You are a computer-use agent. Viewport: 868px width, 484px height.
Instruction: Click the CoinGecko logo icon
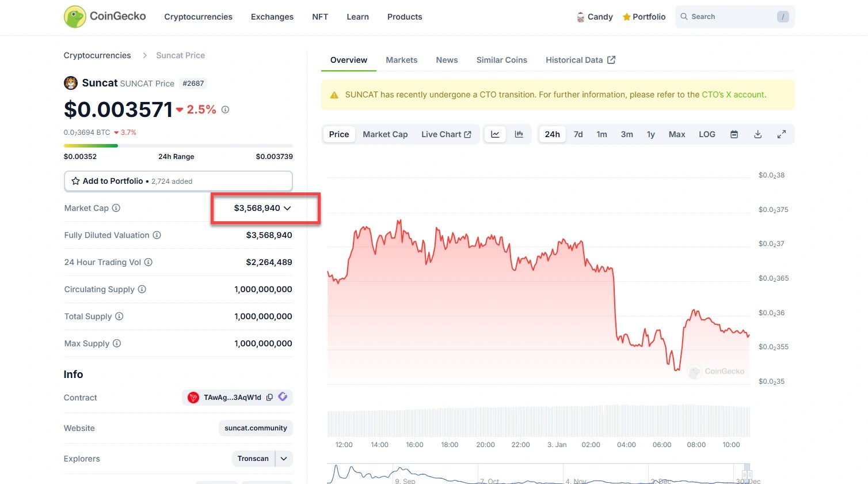pos(75,17)
